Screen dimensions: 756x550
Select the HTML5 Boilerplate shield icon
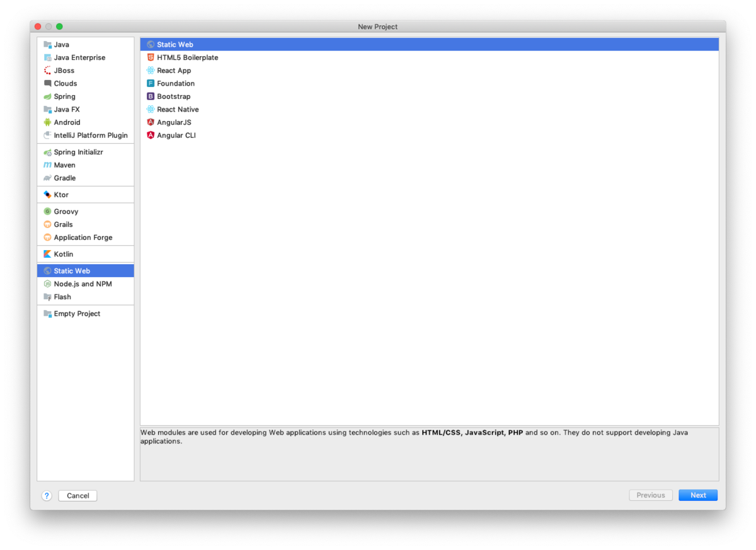click(151, 57)
